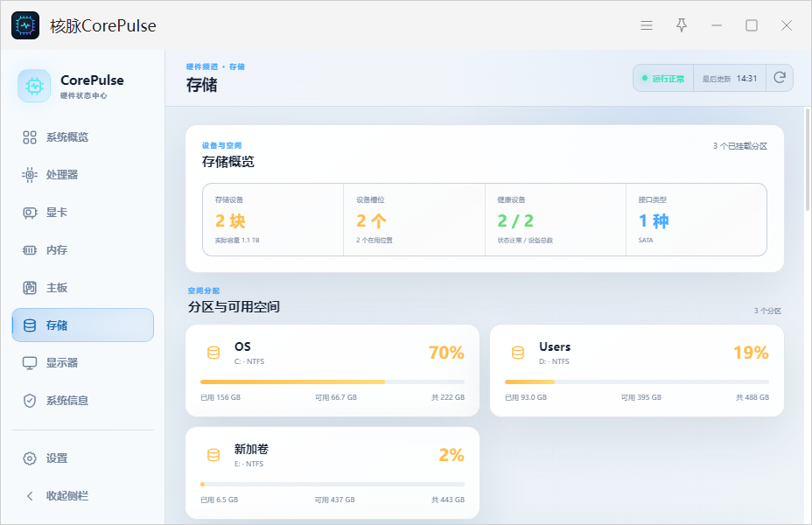Click the 内存 memory icon
The image size is (812, 525).
30,250
